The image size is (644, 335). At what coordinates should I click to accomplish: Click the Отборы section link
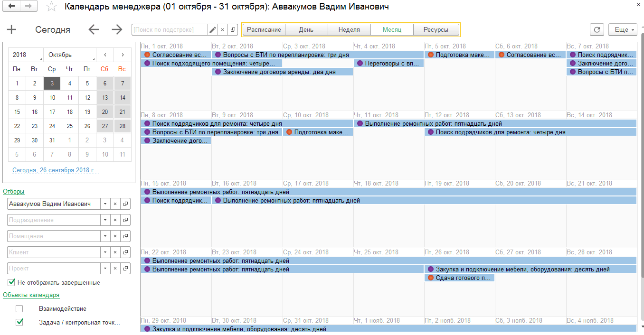point(13,192)
